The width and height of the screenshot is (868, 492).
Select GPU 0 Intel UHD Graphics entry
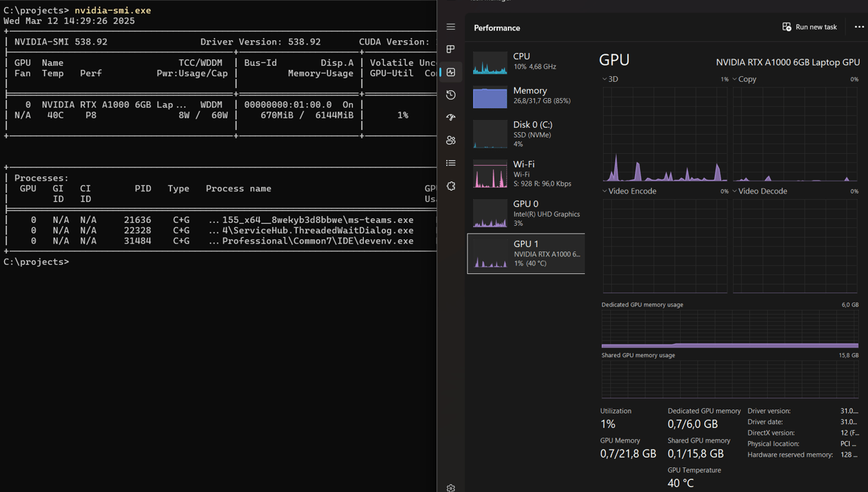pos(525,213)
